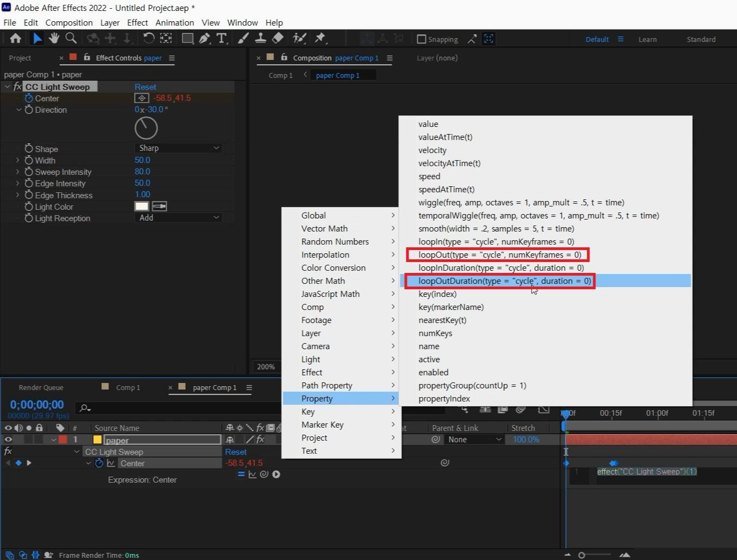The image size is (737, 560).
Task: Click the timeline zoom slider handle
Action: [582, 555]
